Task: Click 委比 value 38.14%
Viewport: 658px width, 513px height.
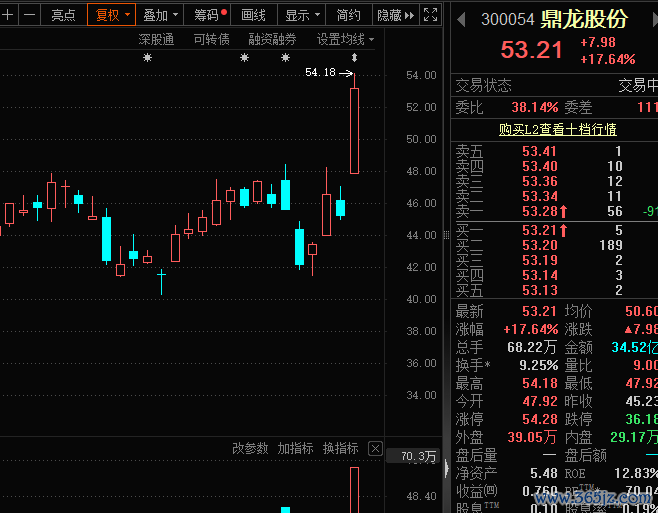Action: 535,107
